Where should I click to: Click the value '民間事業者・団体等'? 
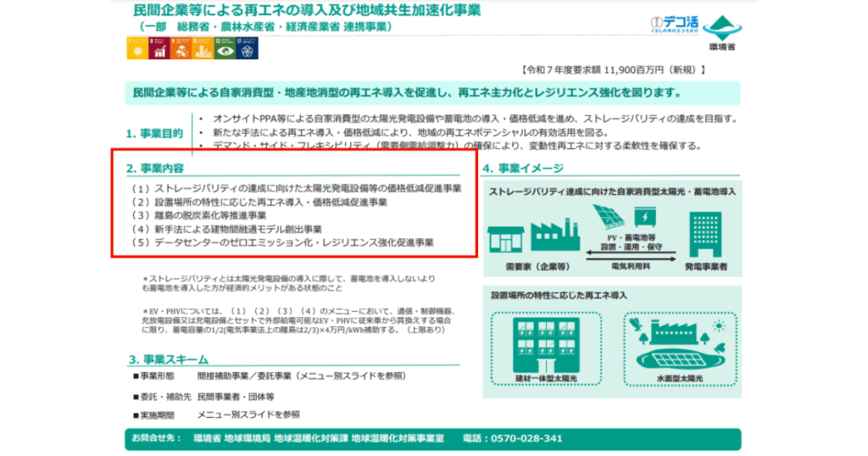point(236,397)
